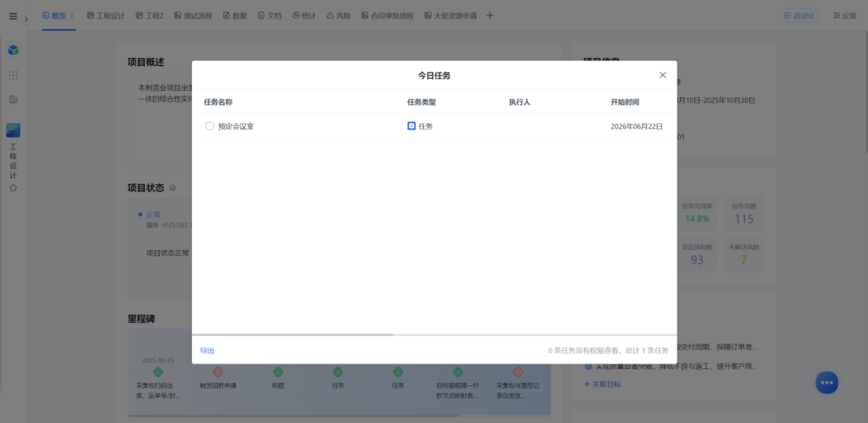Star the 工程设计 project in sidebar
The image size is (868, 423).
click(14, 187)
